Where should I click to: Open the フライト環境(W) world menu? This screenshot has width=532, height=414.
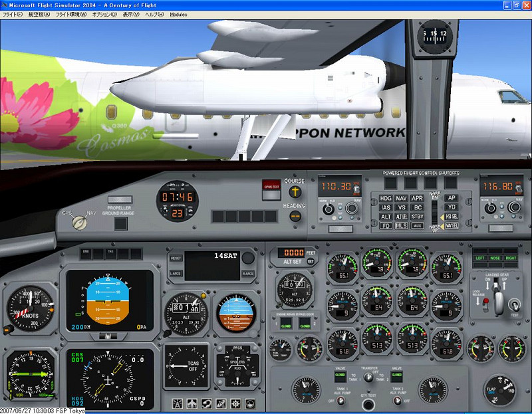[x=71, y=15]
